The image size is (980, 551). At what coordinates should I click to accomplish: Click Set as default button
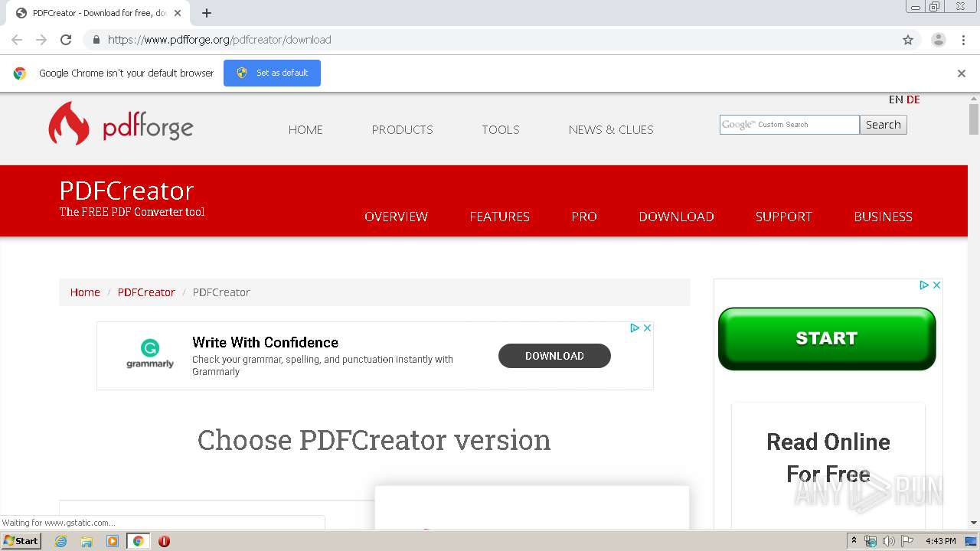tap(272, 73)
